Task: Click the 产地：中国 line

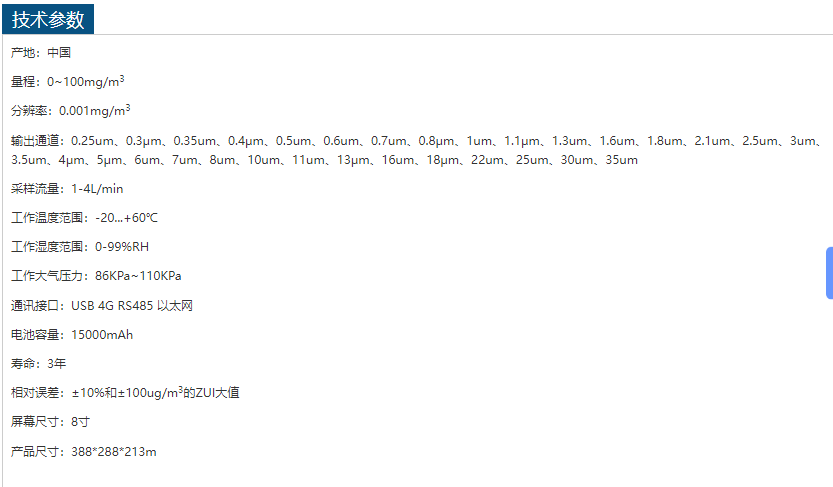Action: click(41, 53)
